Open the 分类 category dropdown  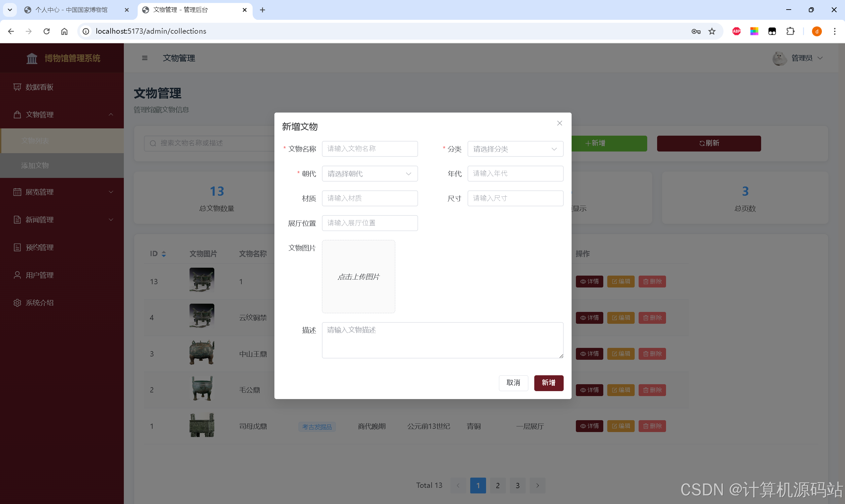[515, 149]
